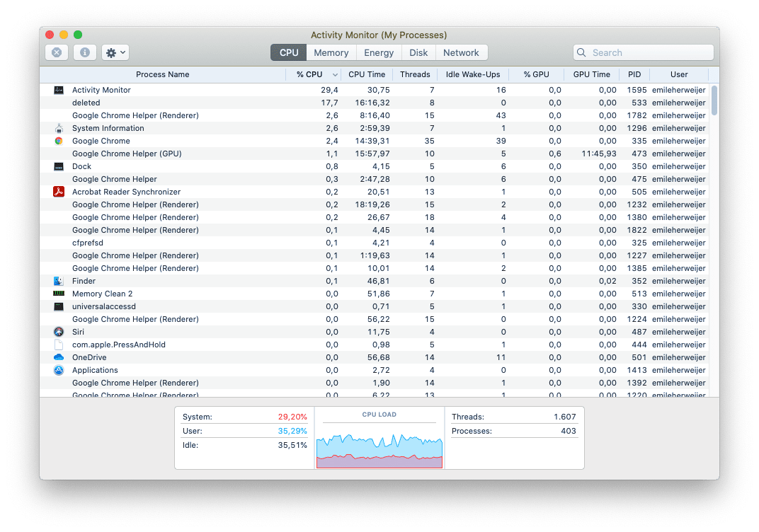Viewport: 759px width, 532px height.
Task: Click PID value 475 in the list
Action: (639, 179)
